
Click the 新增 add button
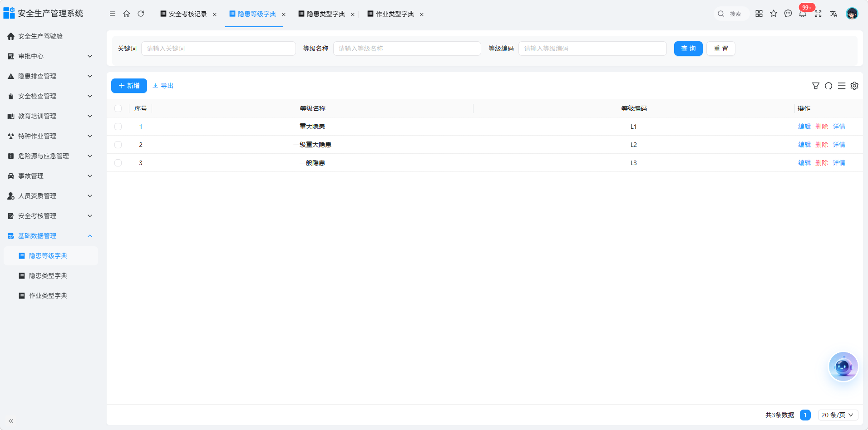[129, 86]
